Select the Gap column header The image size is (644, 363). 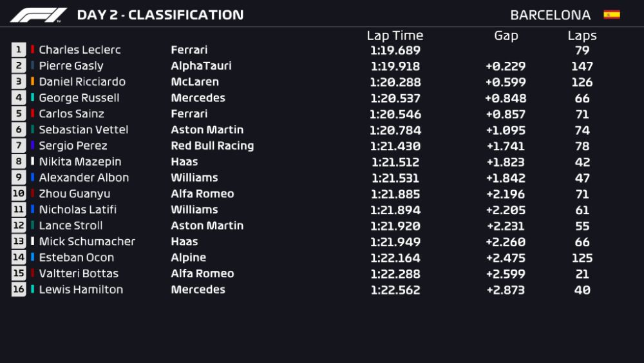click(506, 36)
